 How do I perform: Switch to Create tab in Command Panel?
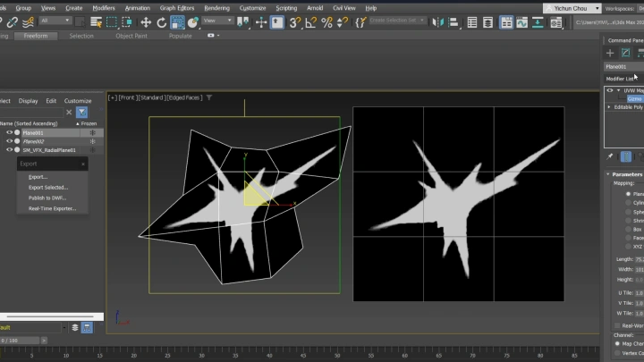[x=610, y=53]
